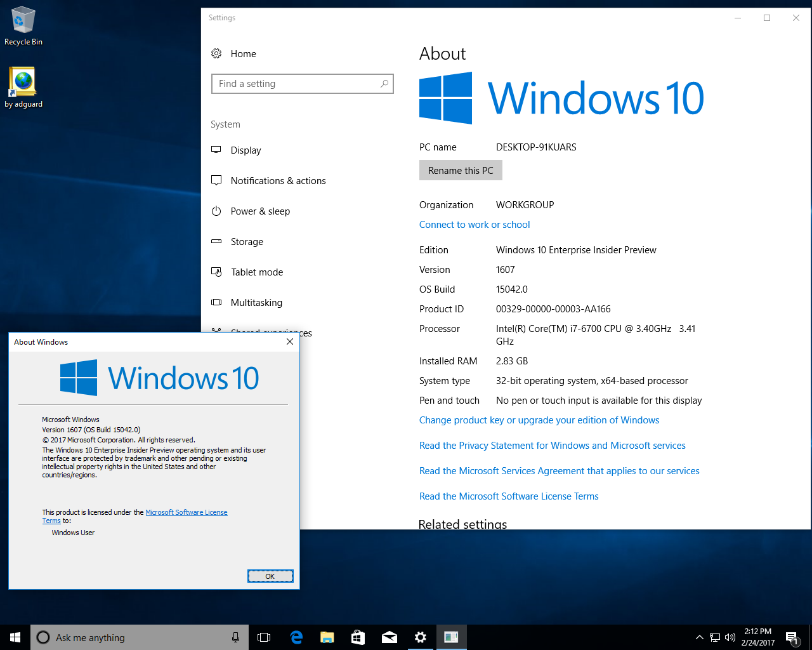
Task: Click 'Version 1607 (OS Build 15042.0)' in About Windows
Action: 91,430
